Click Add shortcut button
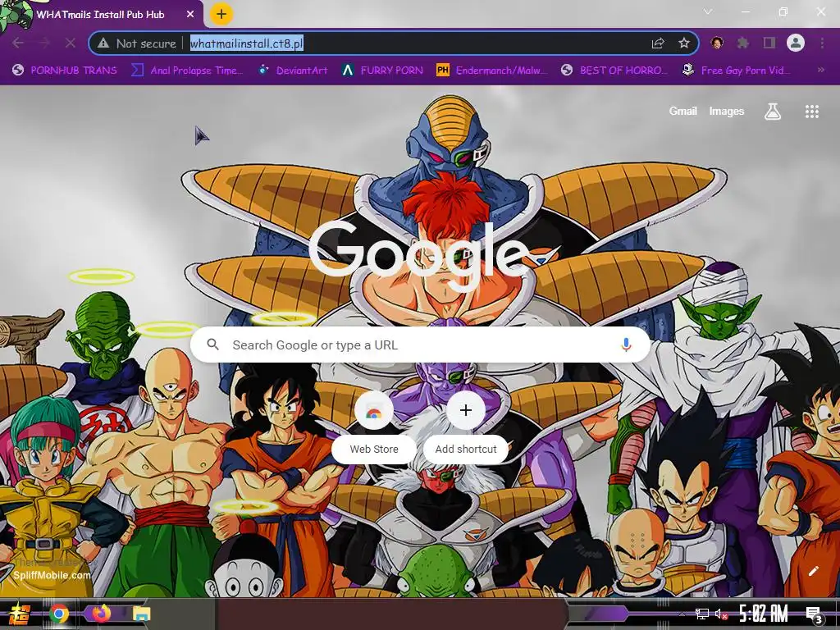840x630 pixels. [466, 428]
